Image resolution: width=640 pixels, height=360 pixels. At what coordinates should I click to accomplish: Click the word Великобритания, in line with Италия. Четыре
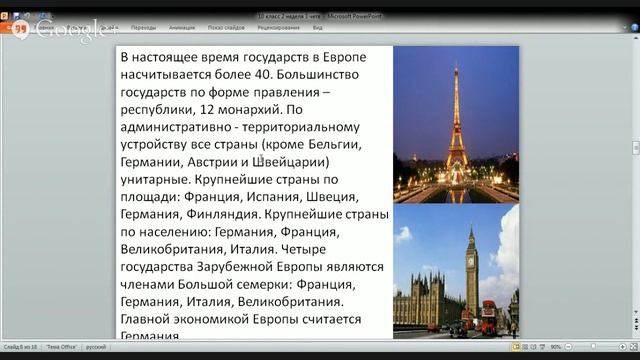(173, 249)
